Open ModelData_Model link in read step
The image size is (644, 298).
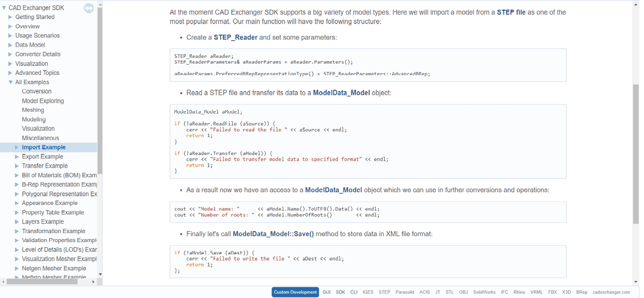click(341, 93)
